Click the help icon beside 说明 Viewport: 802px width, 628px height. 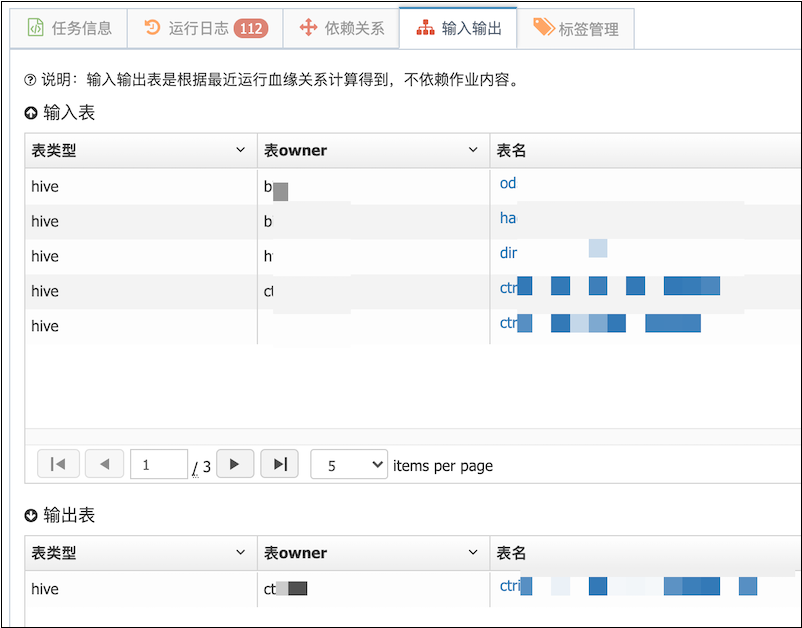pos(30,80)
